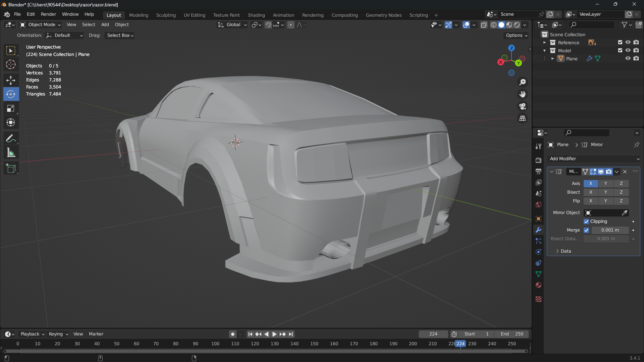Open the Add Modifier dropdown
Screen dimensions: 644x362
pos(594,159)
